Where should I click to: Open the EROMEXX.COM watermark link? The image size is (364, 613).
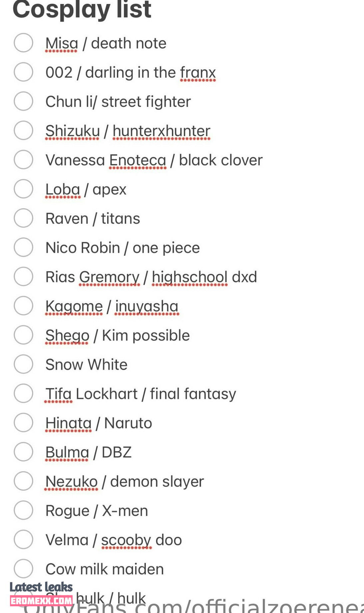tap(41, 601)
